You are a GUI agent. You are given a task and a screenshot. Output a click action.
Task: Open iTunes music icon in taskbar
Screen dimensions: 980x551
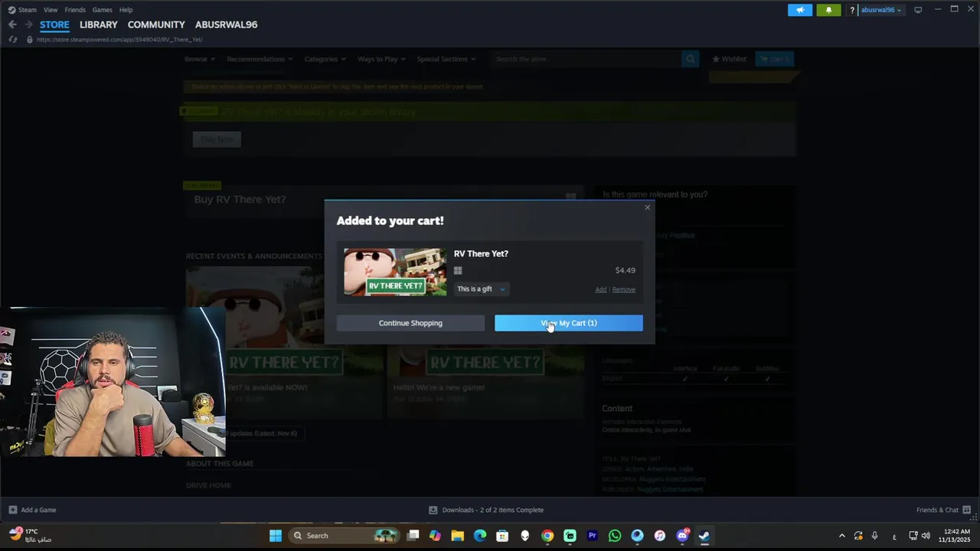pyautogui.click(x=660, y=536)
